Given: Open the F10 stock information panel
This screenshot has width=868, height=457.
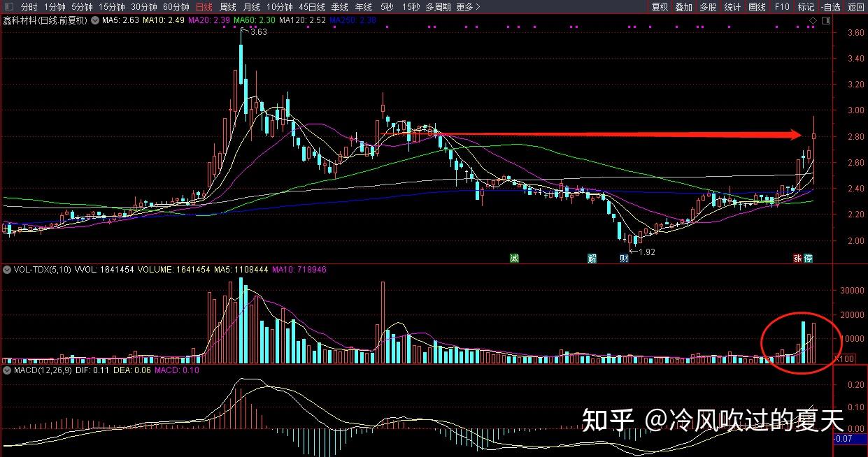Looking at the screenshot, I should coord(782,6).
